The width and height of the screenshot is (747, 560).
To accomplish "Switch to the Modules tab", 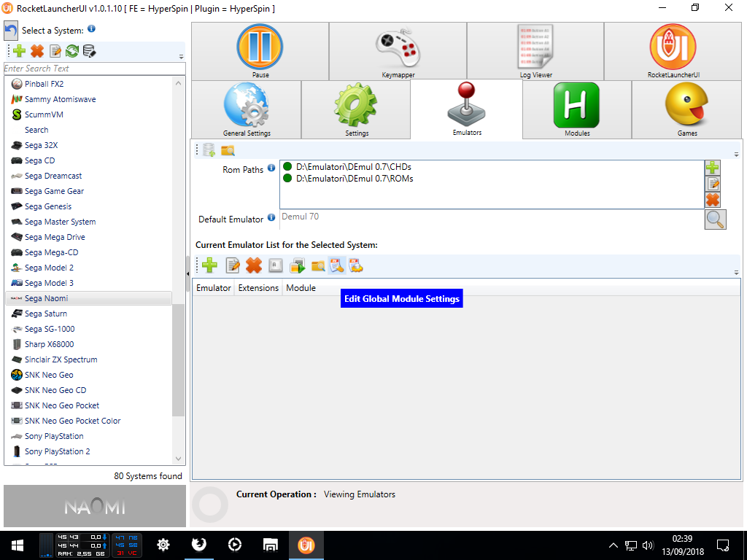I will tap(576, 110).
